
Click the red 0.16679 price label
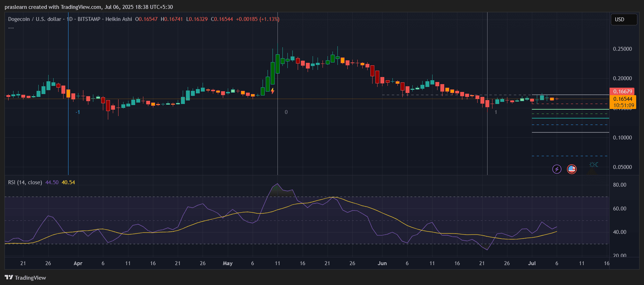click(623, 92)
